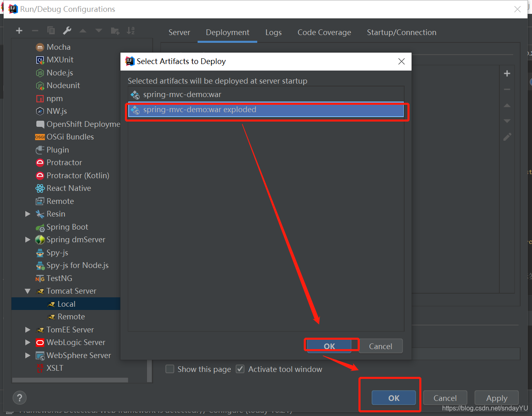Click the deployment move up arrow
Image resolution: width=532 pixels, height=416 pixels.
click(507, 105)
